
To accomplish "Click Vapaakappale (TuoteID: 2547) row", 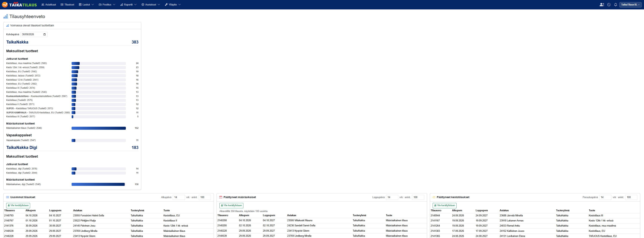I will [x=72, y=140].
